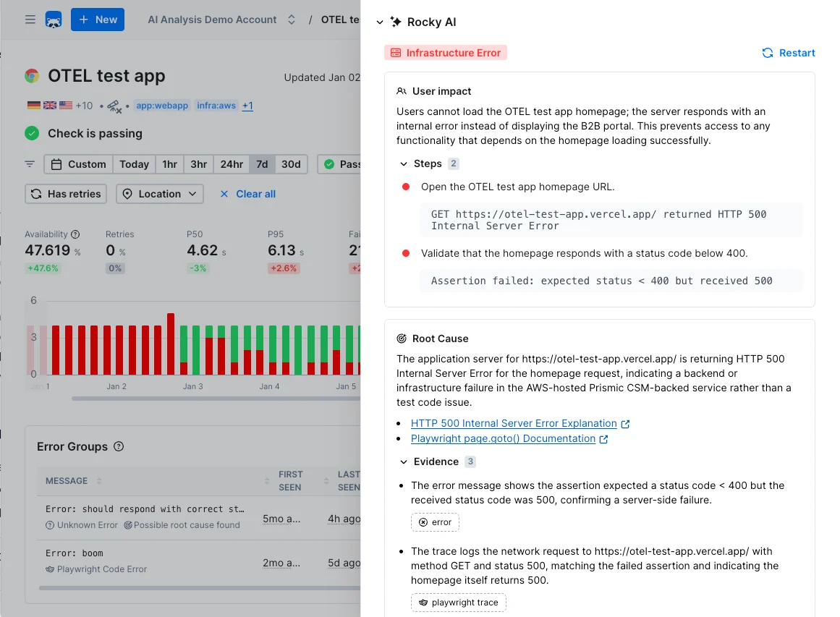
Task: Click the Error Groups table horizontal scrollbar
Action: (199, 588)
